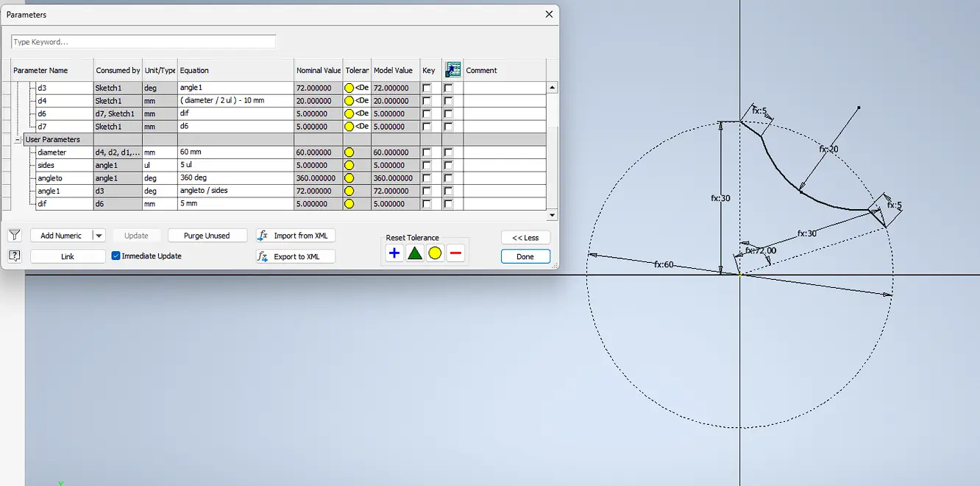Click the help question-mark icon

click(x=15, y=256)
